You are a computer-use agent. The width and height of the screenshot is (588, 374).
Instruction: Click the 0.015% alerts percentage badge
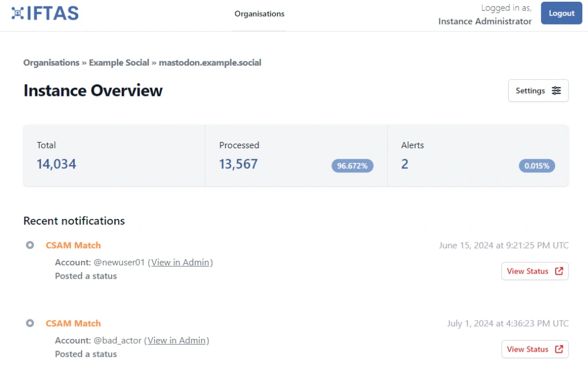[537, 165]
